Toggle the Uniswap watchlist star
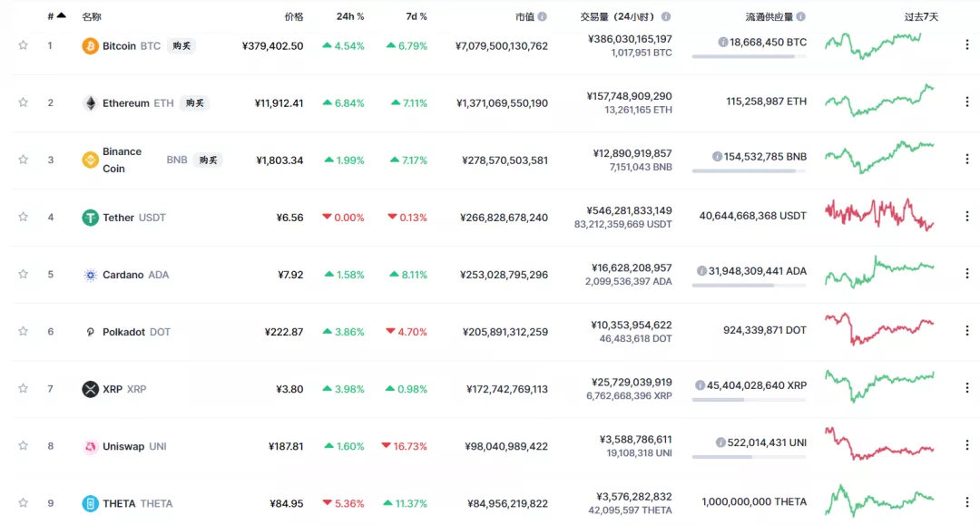 [x=23, y=446]
